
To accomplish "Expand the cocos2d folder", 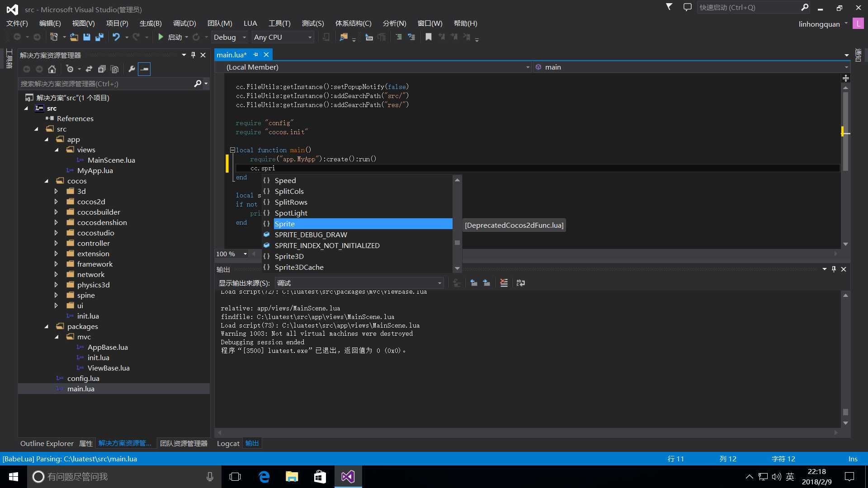I will (x=56, y=202).
